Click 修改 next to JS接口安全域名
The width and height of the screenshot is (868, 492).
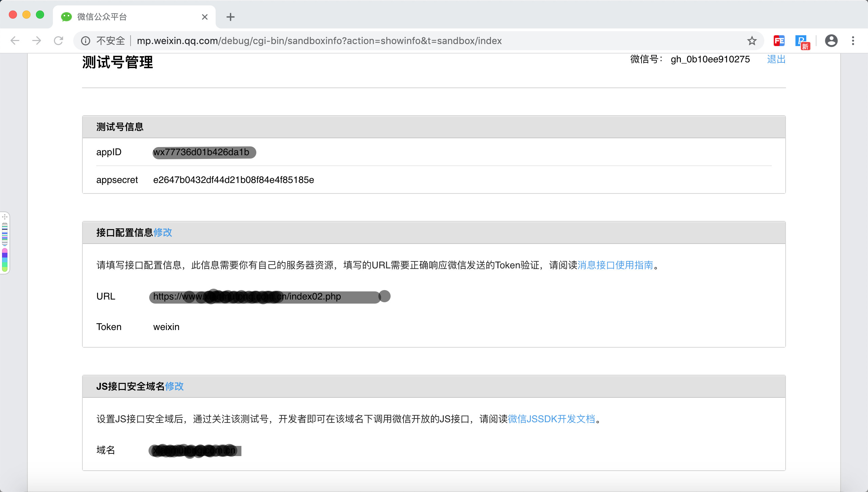coord(174,386)
